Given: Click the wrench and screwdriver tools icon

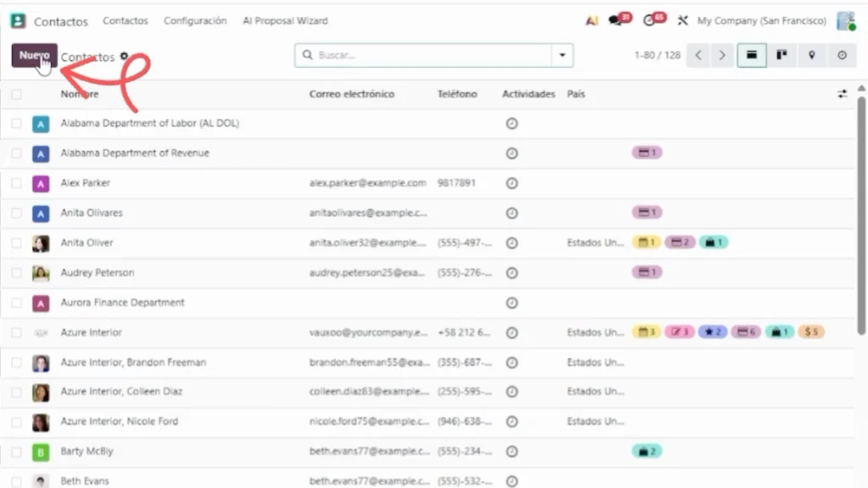Looking at the screenshot, I should [x=682, y=20].
